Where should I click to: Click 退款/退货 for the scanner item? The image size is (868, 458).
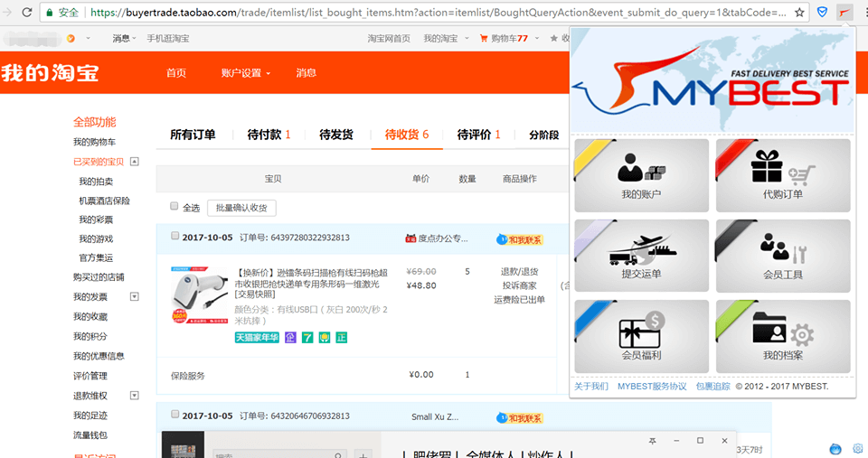point(519,272)
